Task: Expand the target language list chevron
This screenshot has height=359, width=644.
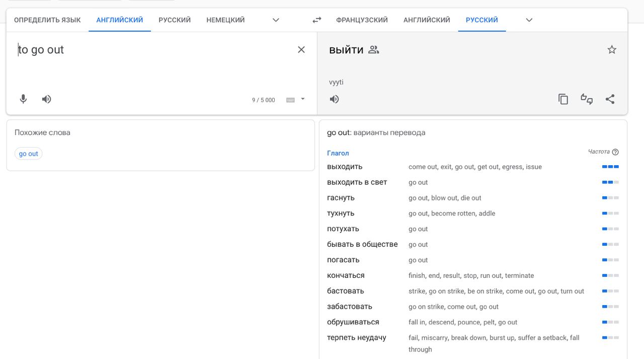Action: tap(529, 20)
